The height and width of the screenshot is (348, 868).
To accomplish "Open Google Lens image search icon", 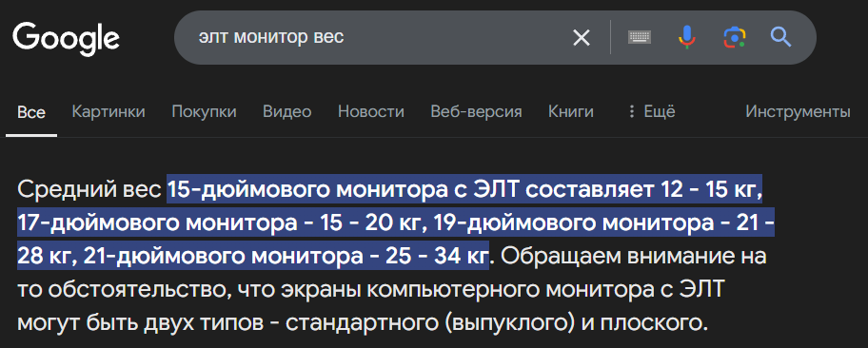I will (734, 38).
